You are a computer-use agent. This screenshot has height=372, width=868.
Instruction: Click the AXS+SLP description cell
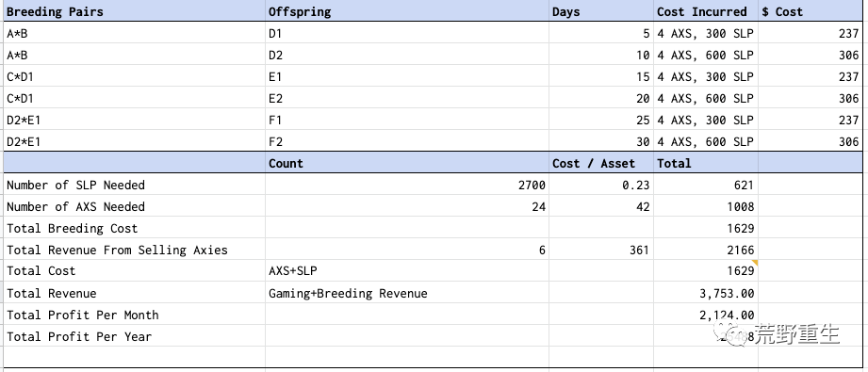(407, 270)
